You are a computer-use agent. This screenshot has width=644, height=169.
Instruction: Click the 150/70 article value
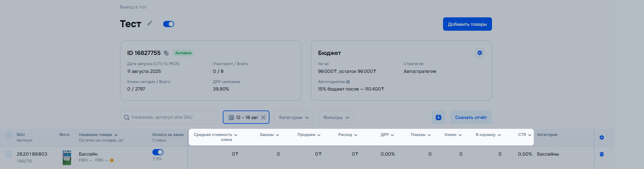pos(24,161)
